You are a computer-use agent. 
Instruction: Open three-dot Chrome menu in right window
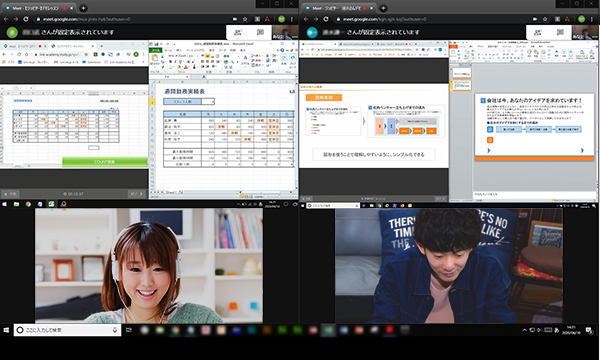tap(592, 19)
